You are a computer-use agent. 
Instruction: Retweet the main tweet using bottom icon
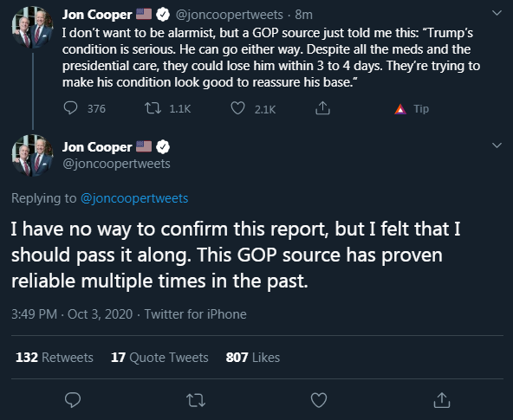(196, 400)
